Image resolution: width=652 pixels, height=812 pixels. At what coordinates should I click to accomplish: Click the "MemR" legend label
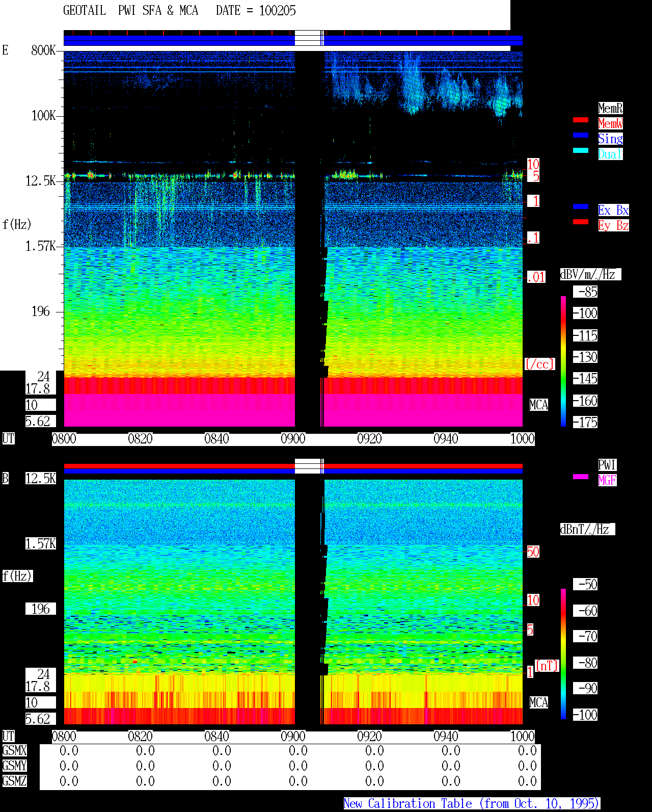610,108
